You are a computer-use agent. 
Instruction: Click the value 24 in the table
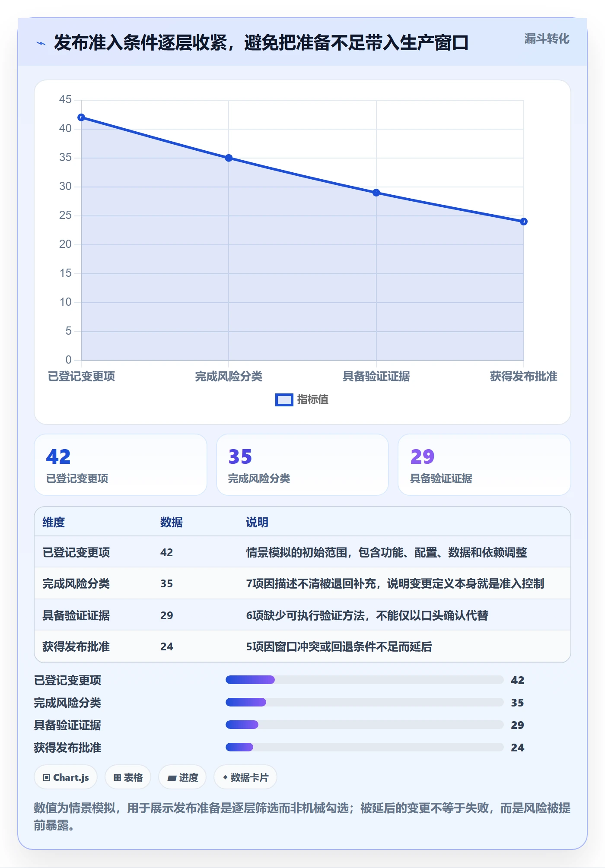point(167,646)
